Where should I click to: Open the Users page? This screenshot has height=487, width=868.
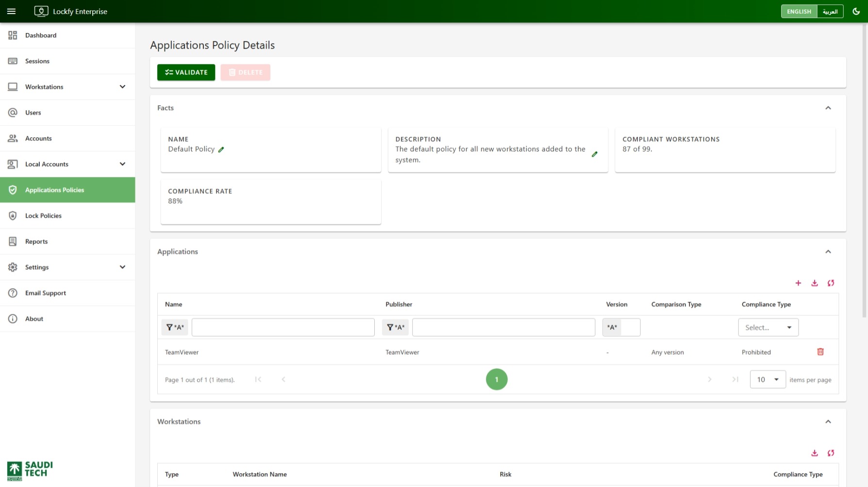tap(67, 113)
